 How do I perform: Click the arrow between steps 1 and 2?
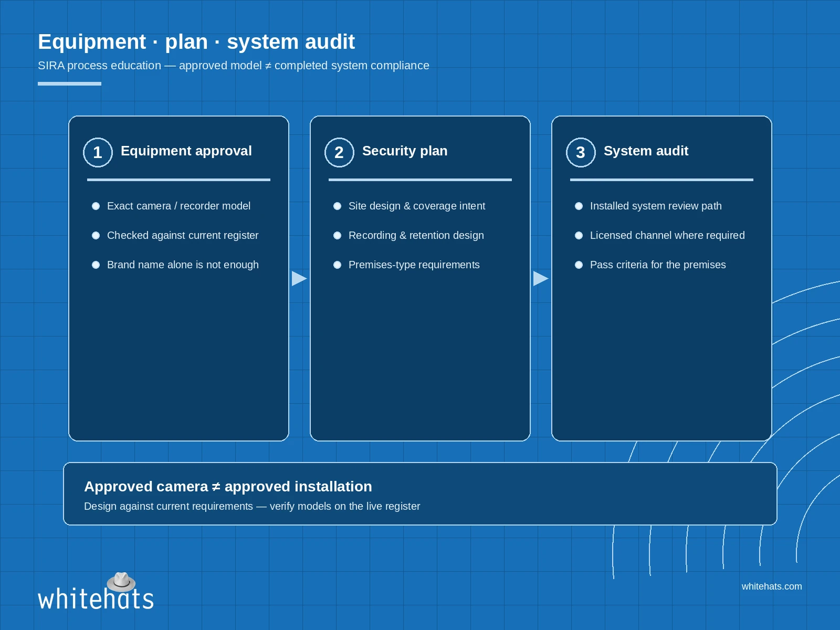[x=299, y=278]
